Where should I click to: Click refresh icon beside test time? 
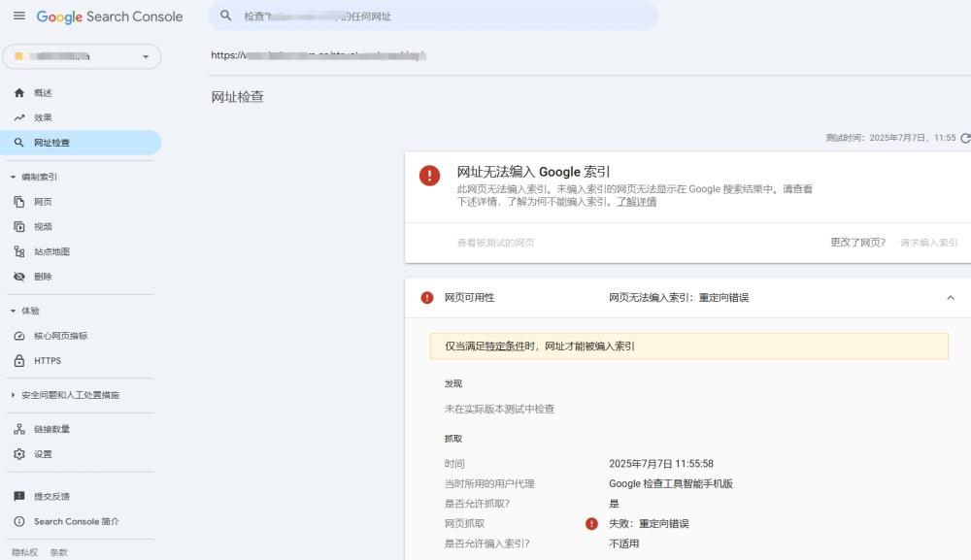click(965, 138)
